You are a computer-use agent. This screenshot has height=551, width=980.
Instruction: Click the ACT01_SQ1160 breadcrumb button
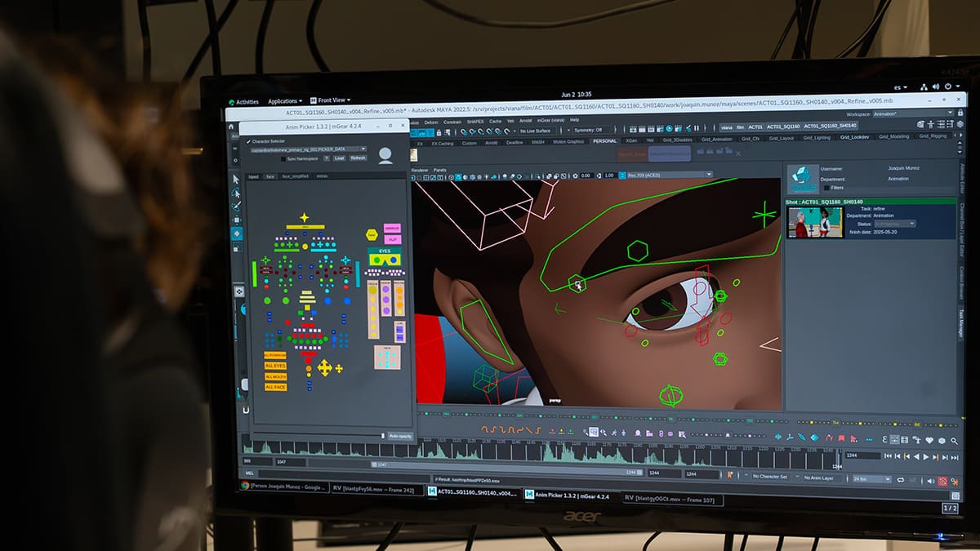pos(782,127)
